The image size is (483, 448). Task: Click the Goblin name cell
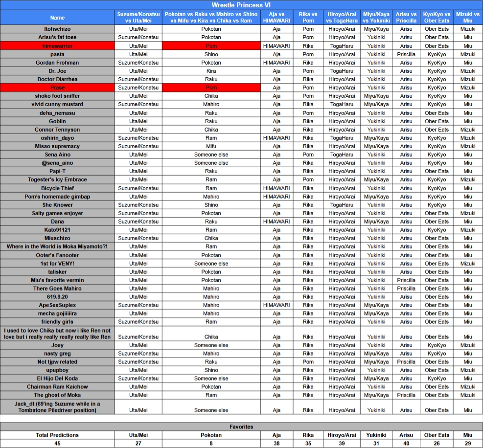pos(57,121)
